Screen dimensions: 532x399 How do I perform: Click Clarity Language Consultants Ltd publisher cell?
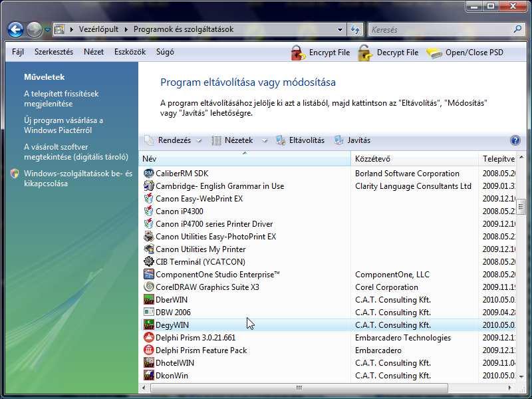(413, 186)
